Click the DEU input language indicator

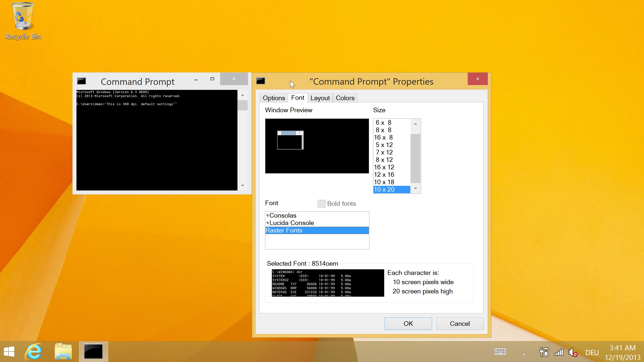[x=592, y=353]
